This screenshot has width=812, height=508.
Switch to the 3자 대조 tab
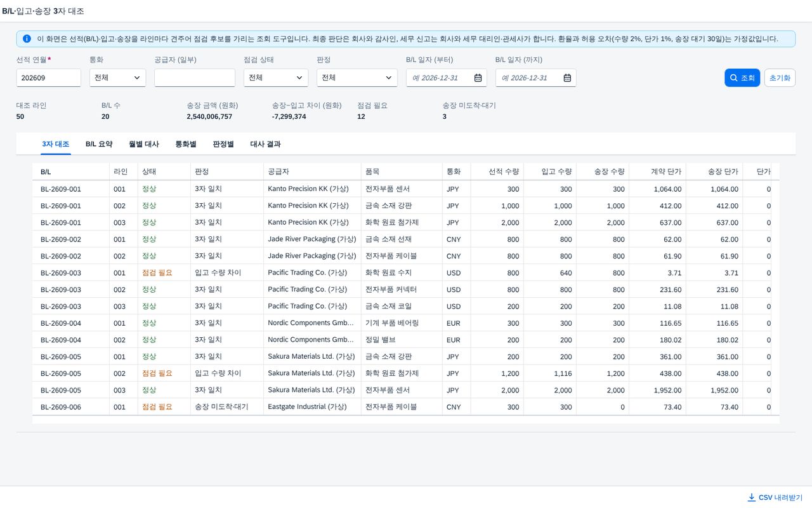(x=56, y=144)
